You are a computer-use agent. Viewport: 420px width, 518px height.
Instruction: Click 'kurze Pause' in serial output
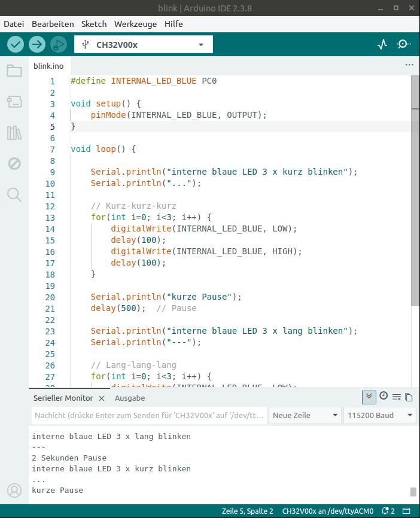tap(57, 490)
